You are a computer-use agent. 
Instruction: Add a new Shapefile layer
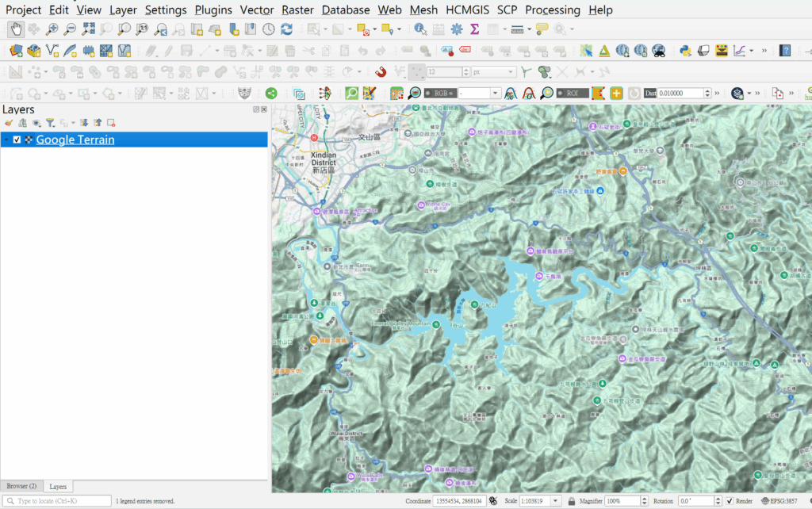[52, 50]
